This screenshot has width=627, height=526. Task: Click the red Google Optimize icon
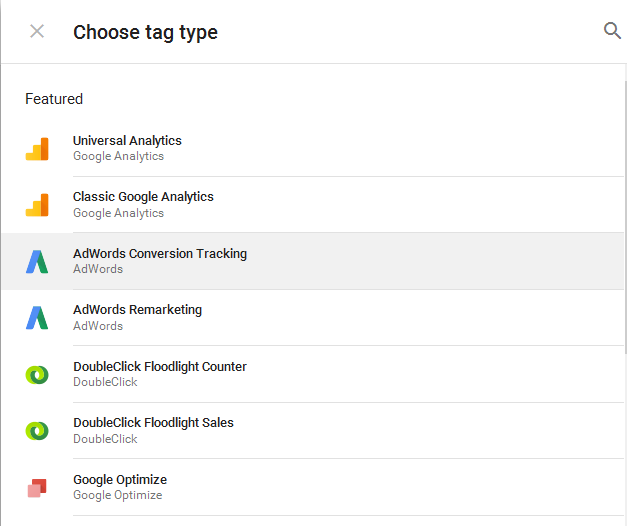coord(37,487)
